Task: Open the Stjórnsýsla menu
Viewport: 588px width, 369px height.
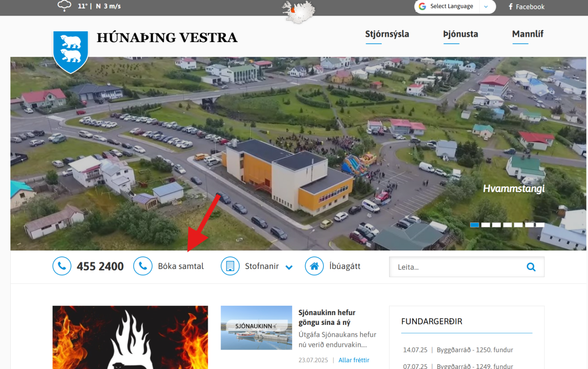Action: point(387,34)
